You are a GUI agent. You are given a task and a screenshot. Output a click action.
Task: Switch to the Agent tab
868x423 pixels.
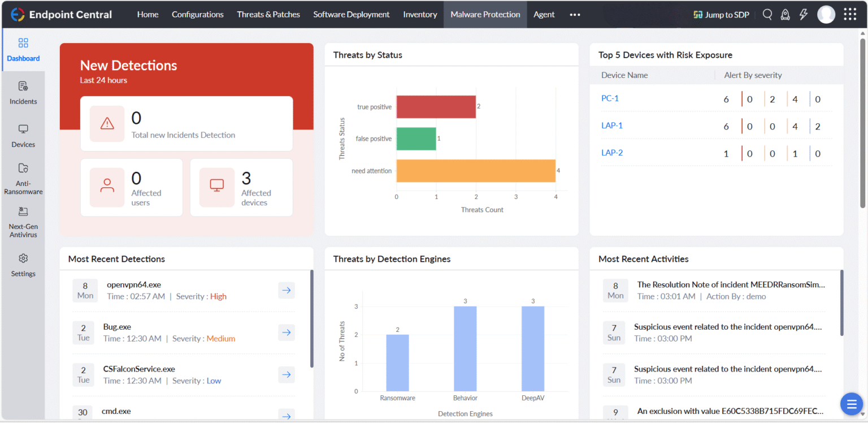click(544, 15)
